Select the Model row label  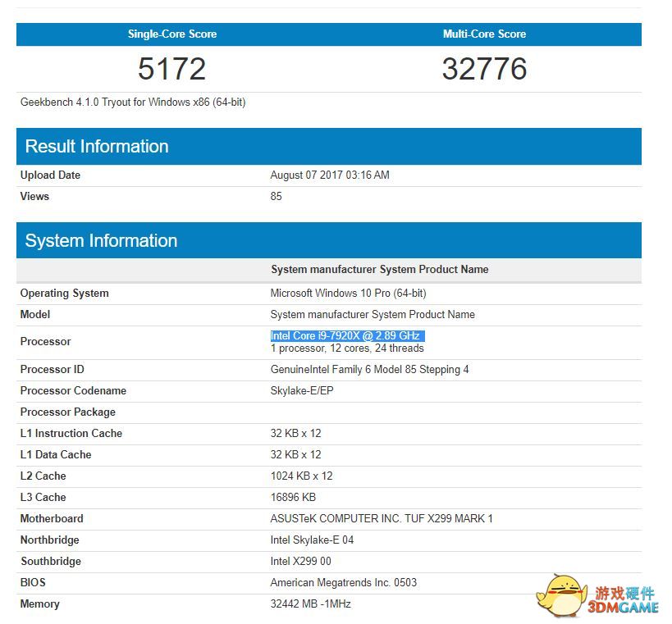35,314
